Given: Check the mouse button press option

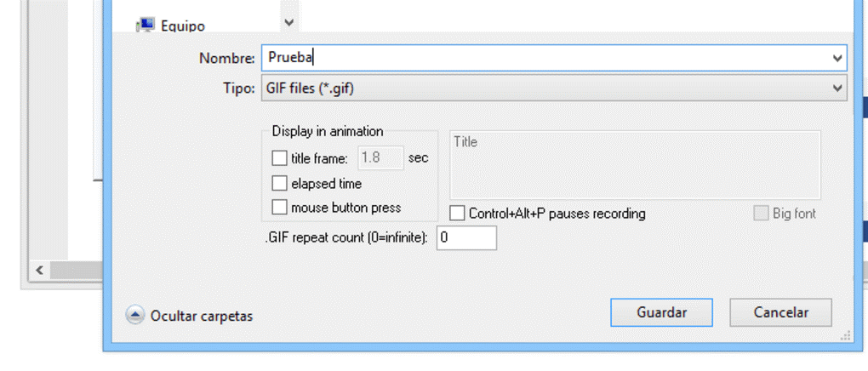Looking at the screenshot, I should [279, 207].
